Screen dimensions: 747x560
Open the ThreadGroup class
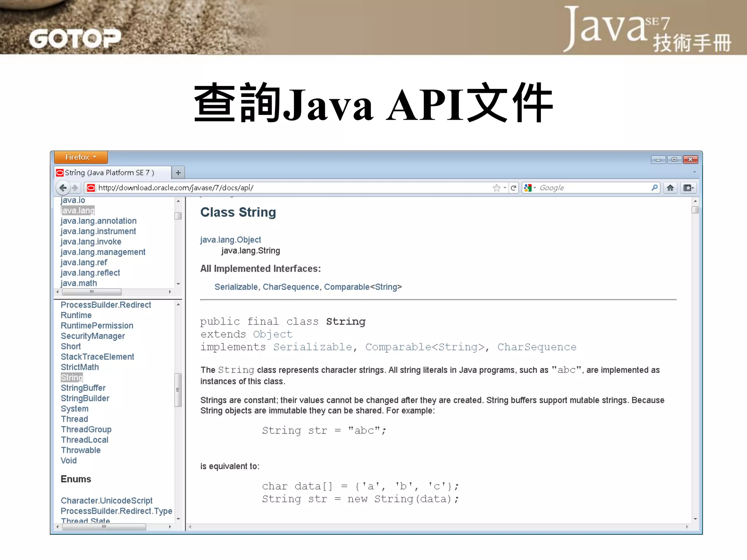(x=86, y=429)
